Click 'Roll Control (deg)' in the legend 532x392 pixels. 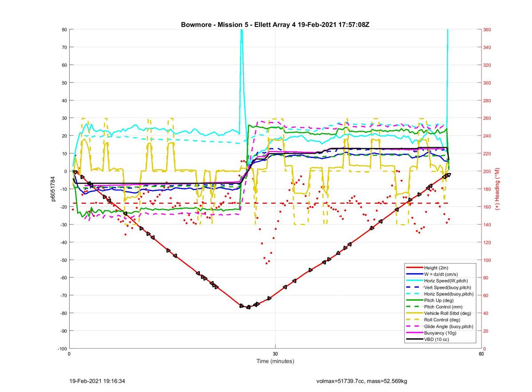442,320
